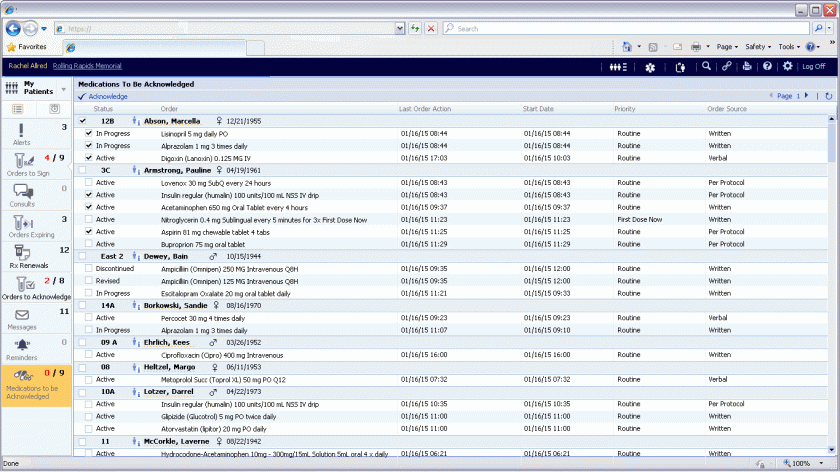Open the browser Page menu dropdown
840x472 pixels.
[727, 47]
